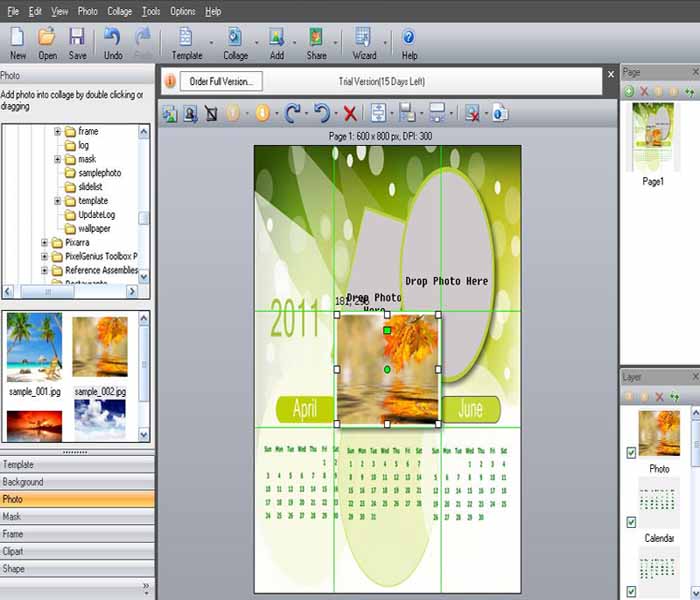Create a new collage with New icon
This screenshot has width=700, height=600.
coord(17,43)
